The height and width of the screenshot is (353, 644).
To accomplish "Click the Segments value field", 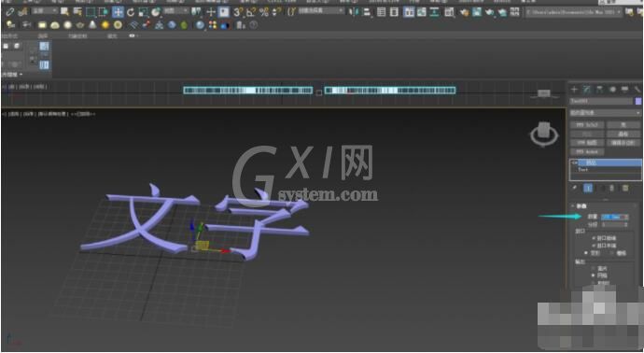I will point(613,225).
